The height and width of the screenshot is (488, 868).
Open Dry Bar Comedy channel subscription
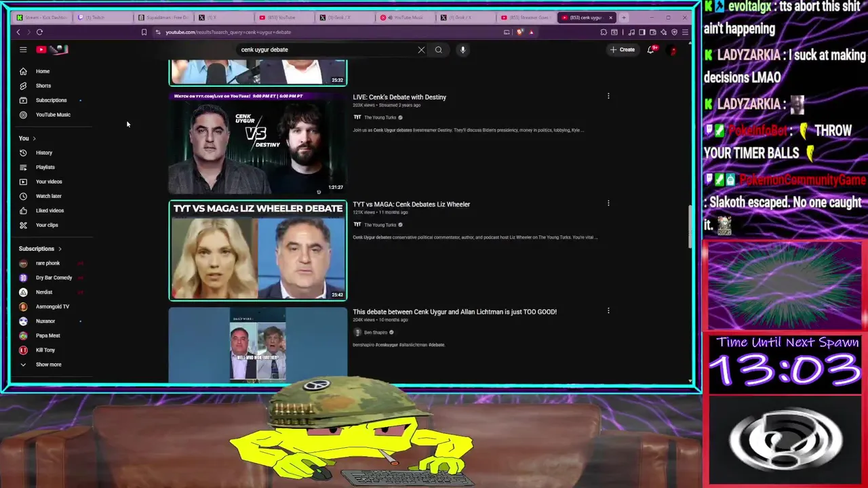[x=54, y=278]
